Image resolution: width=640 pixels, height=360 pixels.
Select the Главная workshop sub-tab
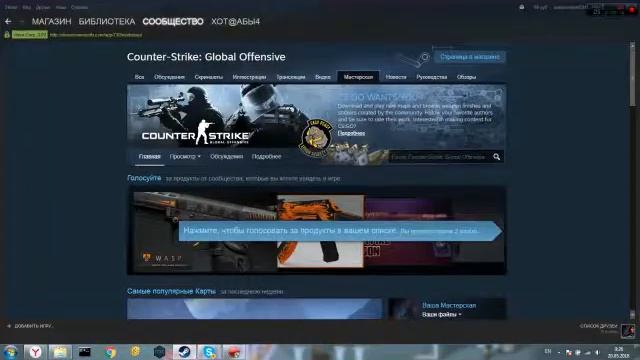pos(149,156)
